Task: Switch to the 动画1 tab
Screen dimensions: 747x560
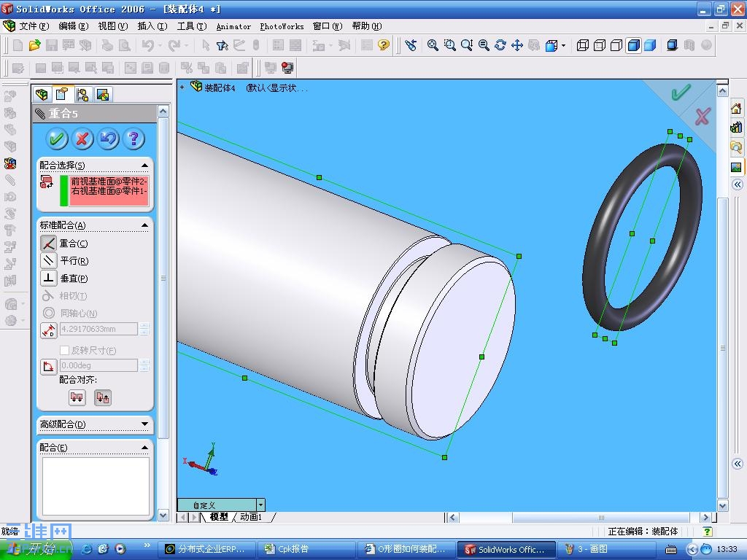Action: [x=251, y=517]
